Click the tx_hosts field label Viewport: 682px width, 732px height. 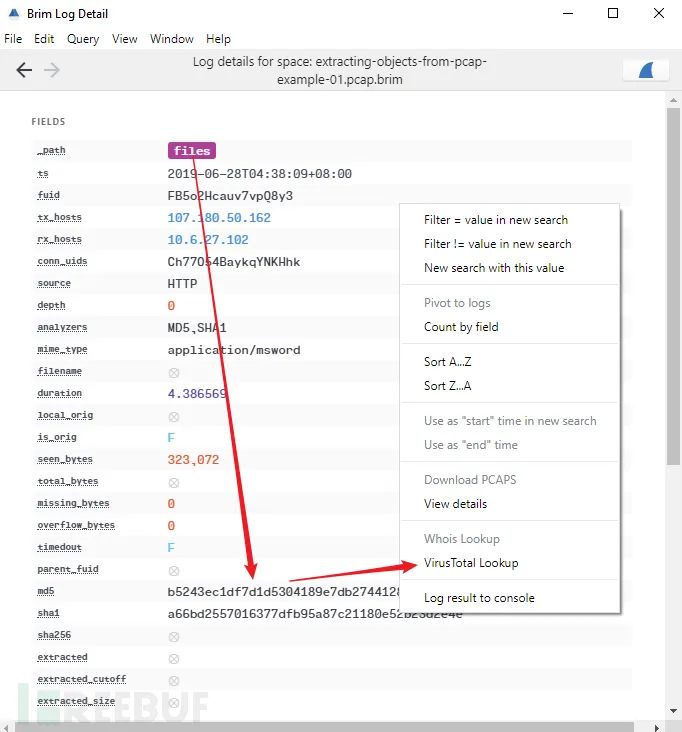[59, 217]
